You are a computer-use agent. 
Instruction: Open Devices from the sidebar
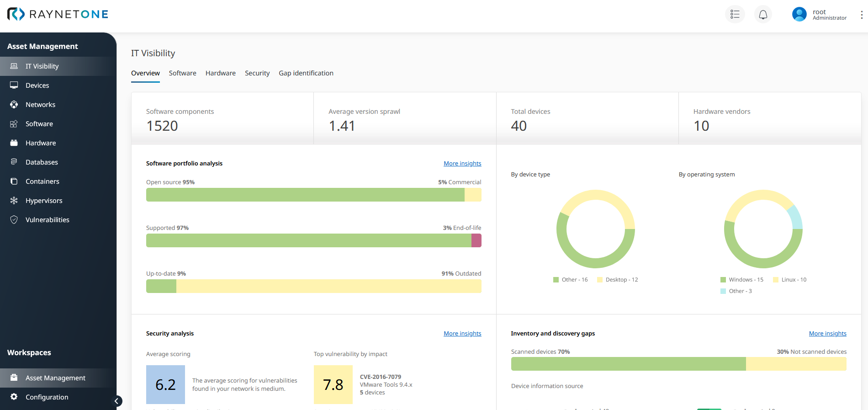[37, 85]
